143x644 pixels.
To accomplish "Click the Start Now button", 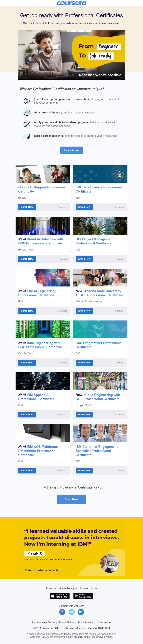I will (x=71, y=499).
